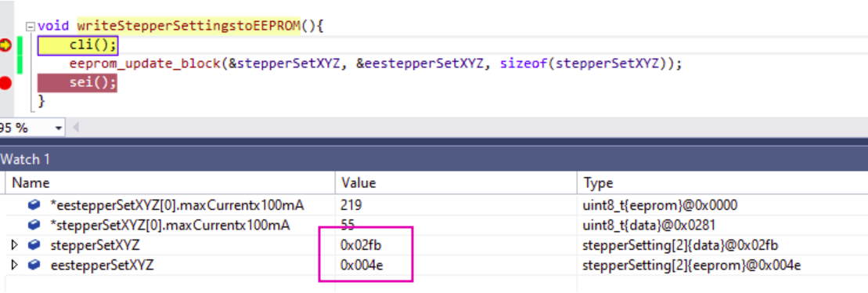
Task: Select the 0x02fb value cell
Action: (456, 244)
